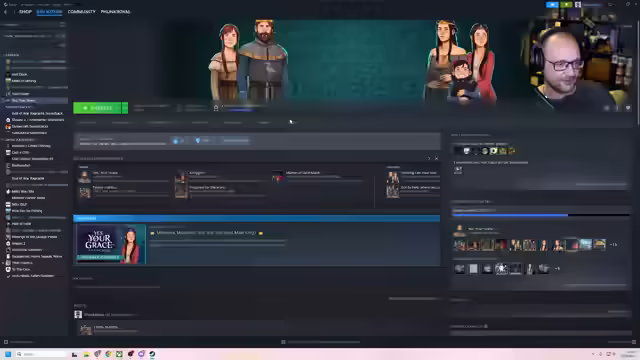Click the green notifications button in title bar

[x=567, y=4]
